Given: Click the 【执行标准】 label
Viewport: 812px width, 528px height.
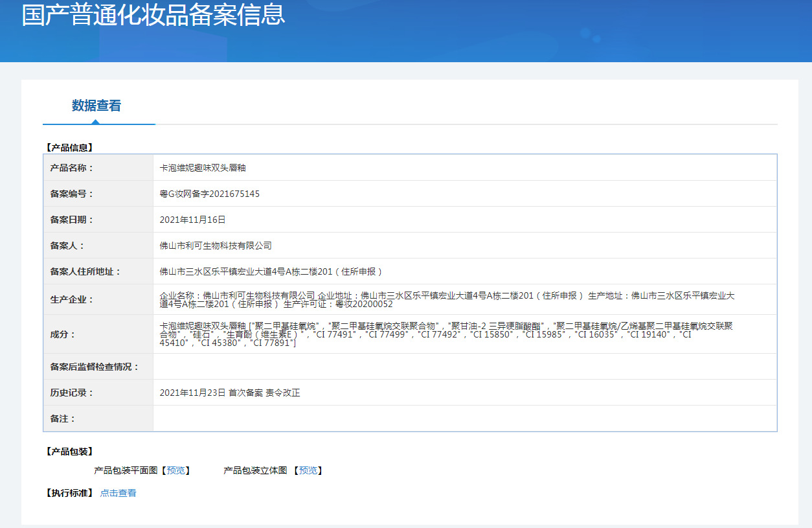Looking at the screenshot, I should pyautogui.click(x=69, y=493).
